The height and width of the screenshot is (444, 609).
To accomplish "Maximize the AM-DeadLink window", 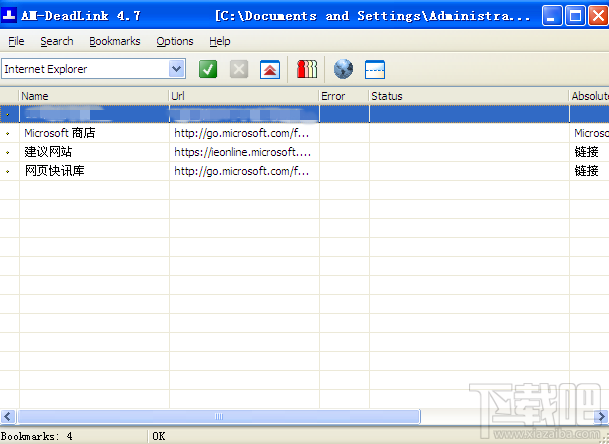I will coord(575,16).
